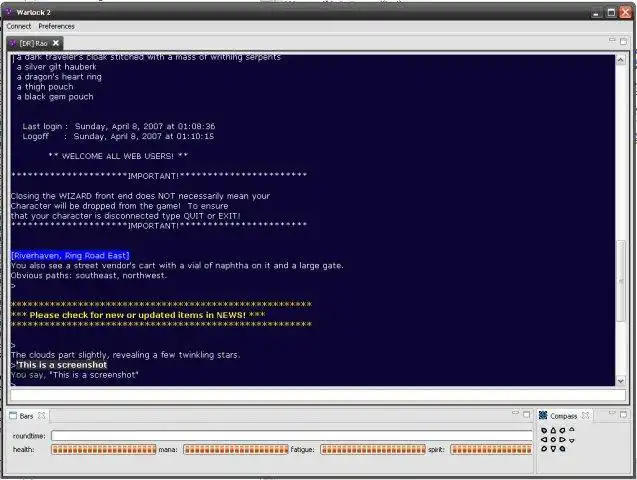The width and height of the screenshot is (637, 480).
Task: Minimize the Compass panel
Action: tap(612, 413)
